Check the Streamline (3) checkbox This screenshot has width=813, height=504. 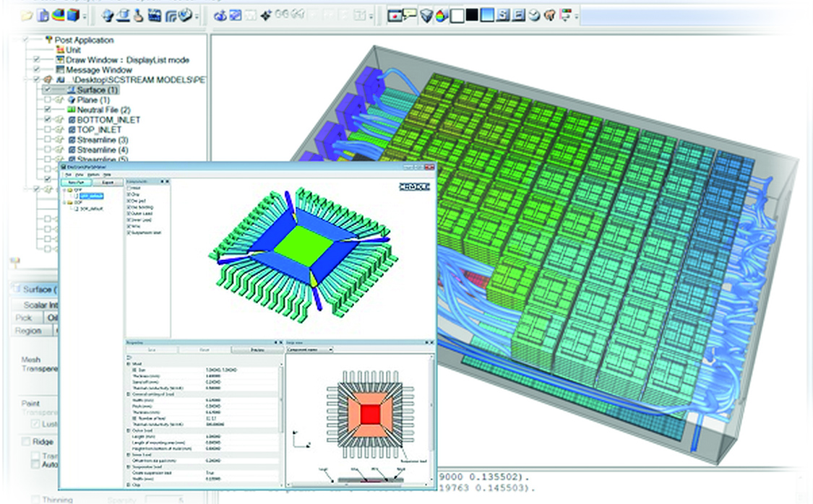click(x=48, y=140)
